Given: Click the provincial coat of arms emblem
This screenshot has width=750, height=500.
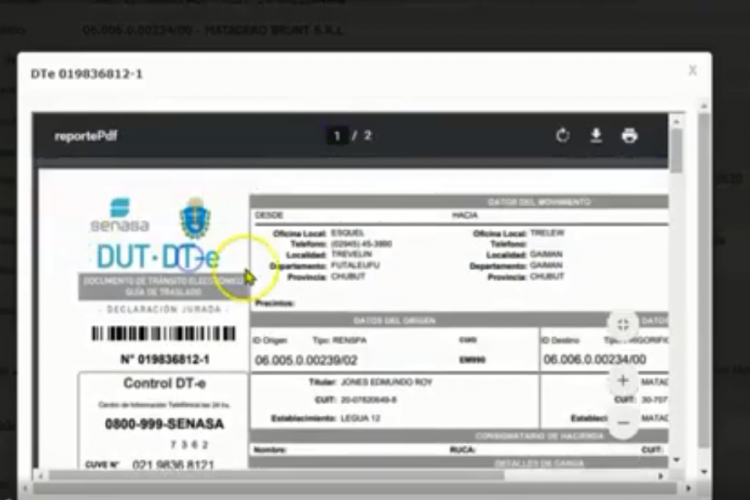Looking at the screenshot, I should coord(195,218).
